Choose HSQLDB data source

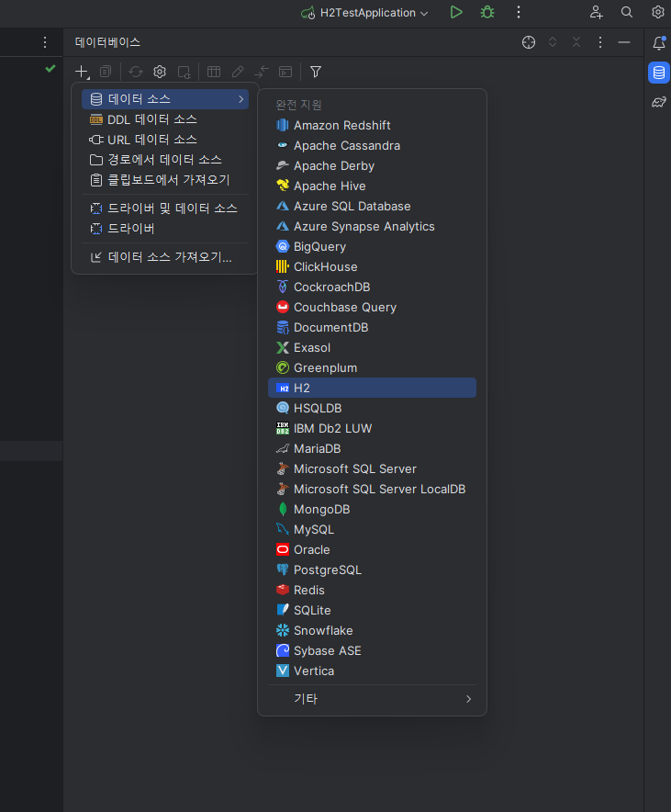click(372, 408)
